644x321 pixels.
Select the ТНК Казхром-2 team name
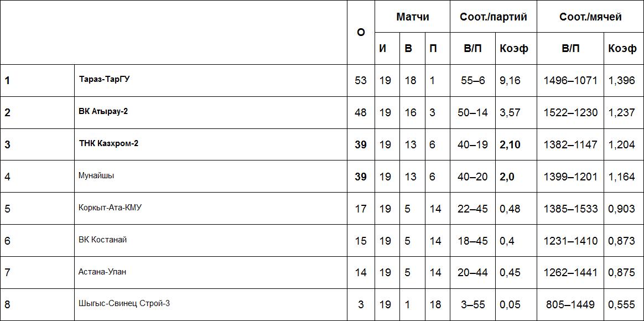pos(108,143)
